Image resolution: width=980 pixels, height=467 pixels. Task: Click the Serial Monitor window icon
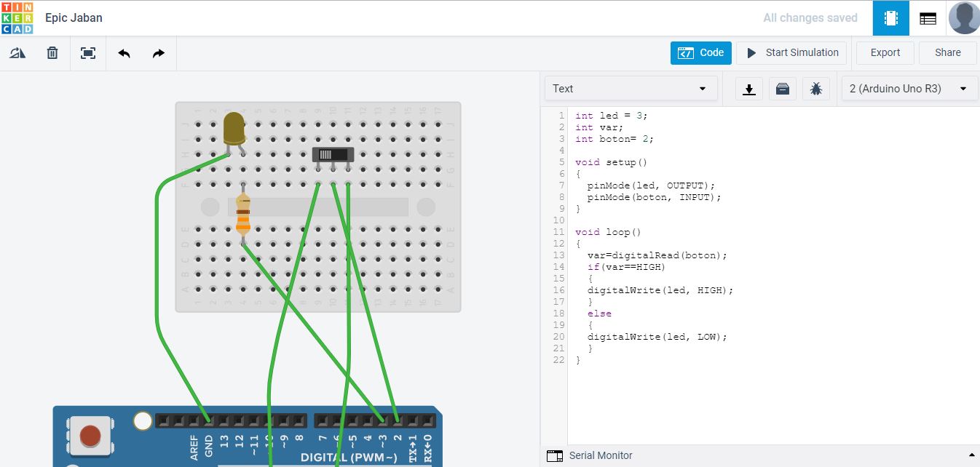point(555,456)
